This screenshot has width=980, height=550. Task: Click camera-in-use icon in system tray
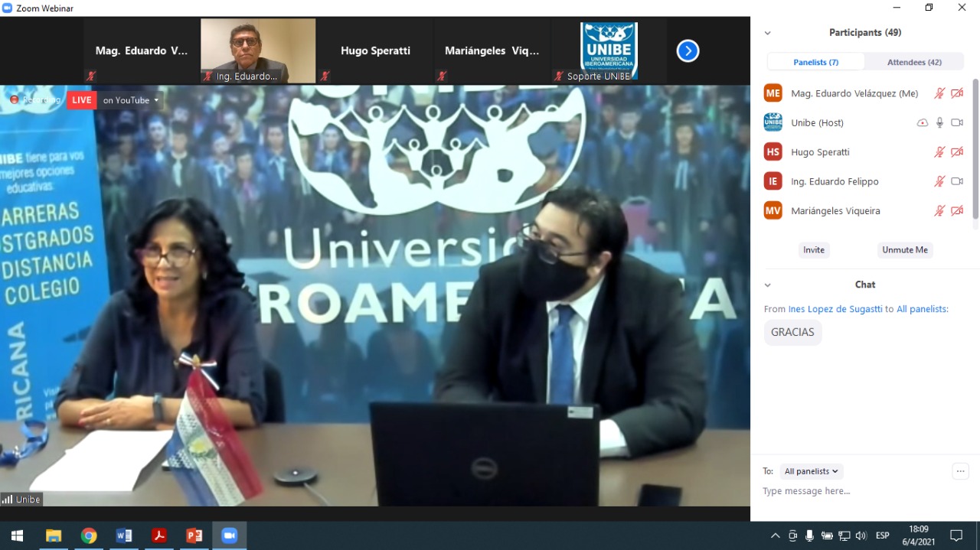[792, 535]
